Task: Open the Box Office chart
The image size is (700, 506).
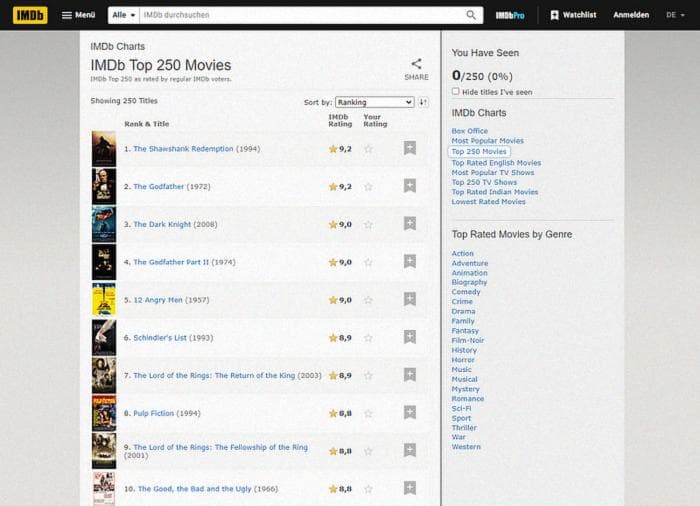Action: [470, 131]
